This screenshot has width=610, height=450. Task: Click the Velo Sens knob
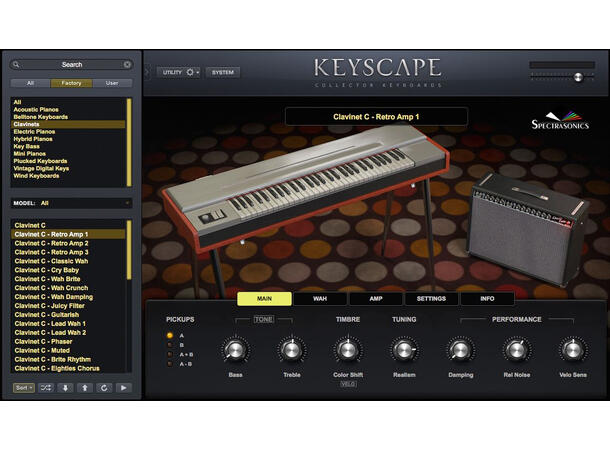pos(573,350)
